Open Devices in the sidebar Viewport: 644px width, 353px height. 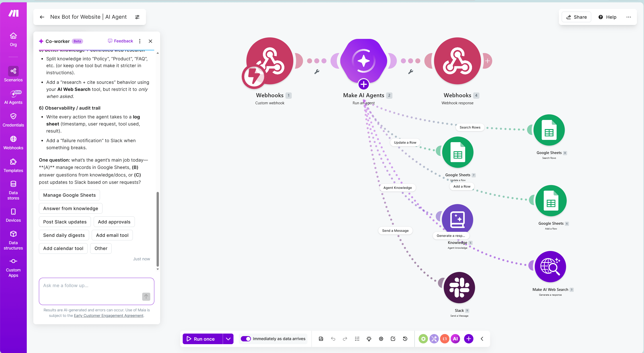coord(13,215)
